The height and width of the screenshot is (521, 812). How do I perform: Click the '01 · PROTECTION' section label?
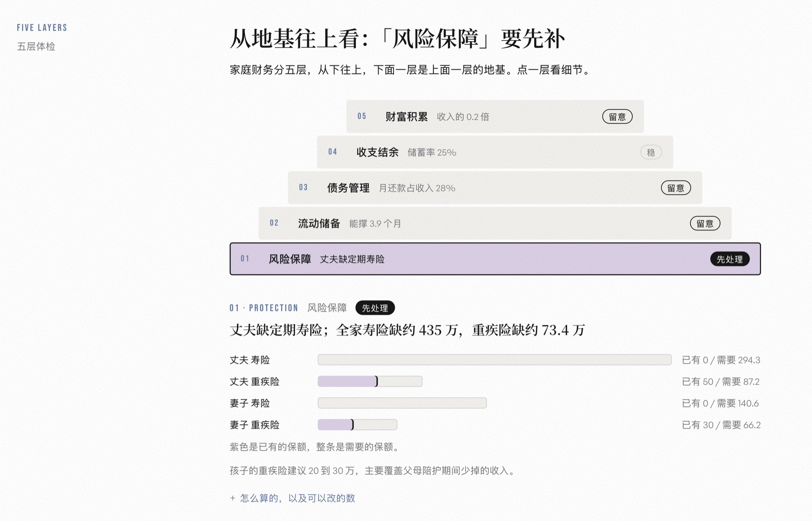click(x=264, y=308)
